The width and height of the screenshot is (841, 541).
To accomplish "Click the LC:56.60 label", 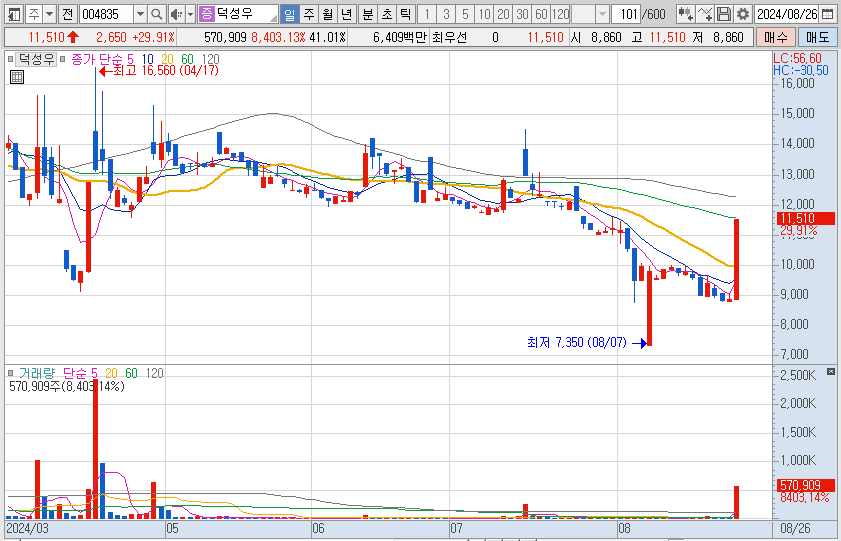I will [x=798, y=58].
